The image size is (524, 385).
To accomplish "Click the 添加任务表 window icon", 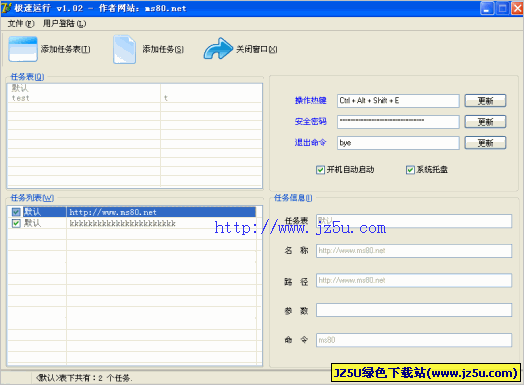I will (23, 49).
